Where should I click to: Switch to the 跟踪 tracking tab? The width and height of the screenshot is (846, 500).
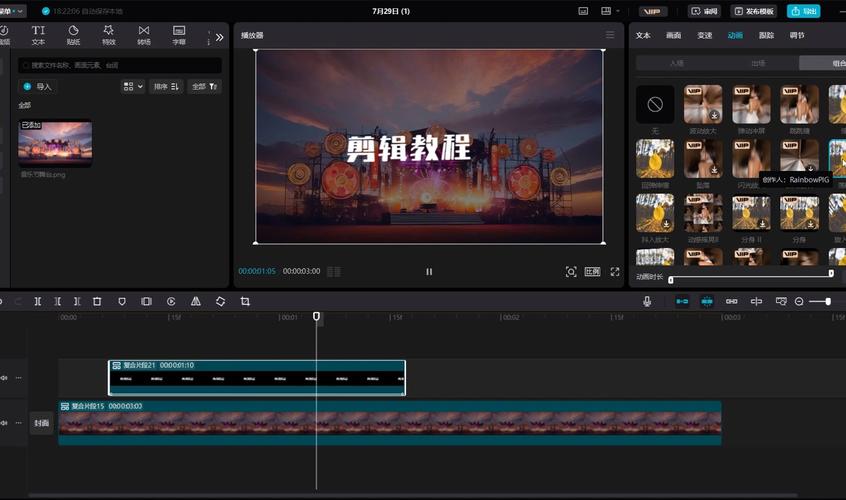click(766, 35)
